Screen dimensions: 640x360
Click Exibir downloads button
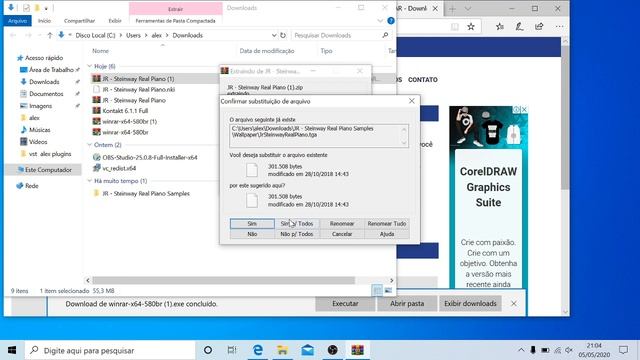coord(470,304)
